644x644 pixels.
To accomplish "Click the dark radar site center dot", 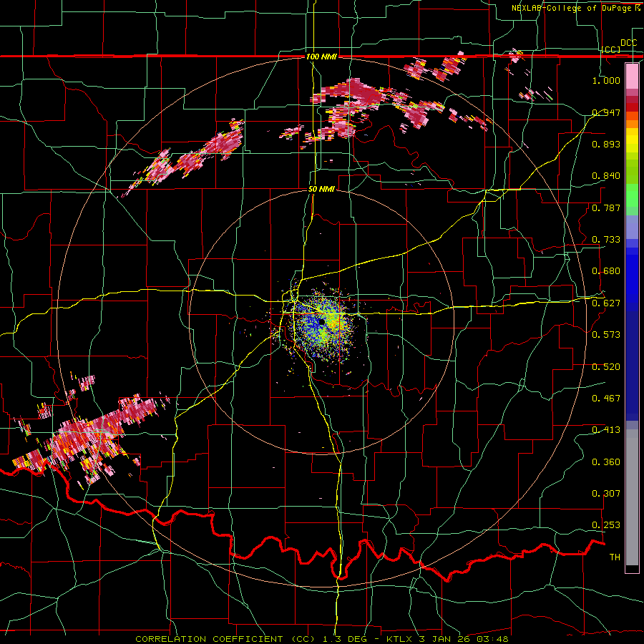I will click(321, 322).
